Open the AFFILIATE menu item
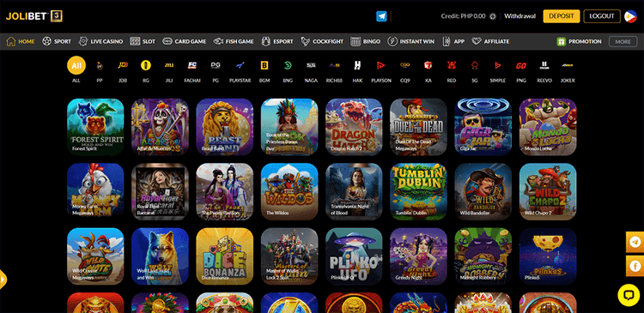Viewport: 644px width, 313px height. coord(490,41)
